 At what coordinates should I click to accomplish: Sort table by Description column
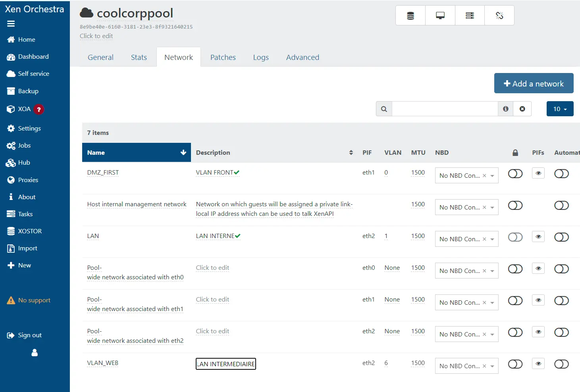click(x=274, y=153)
